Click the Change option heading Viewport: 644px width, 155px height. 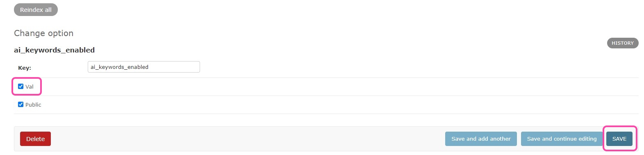(44, 33)
